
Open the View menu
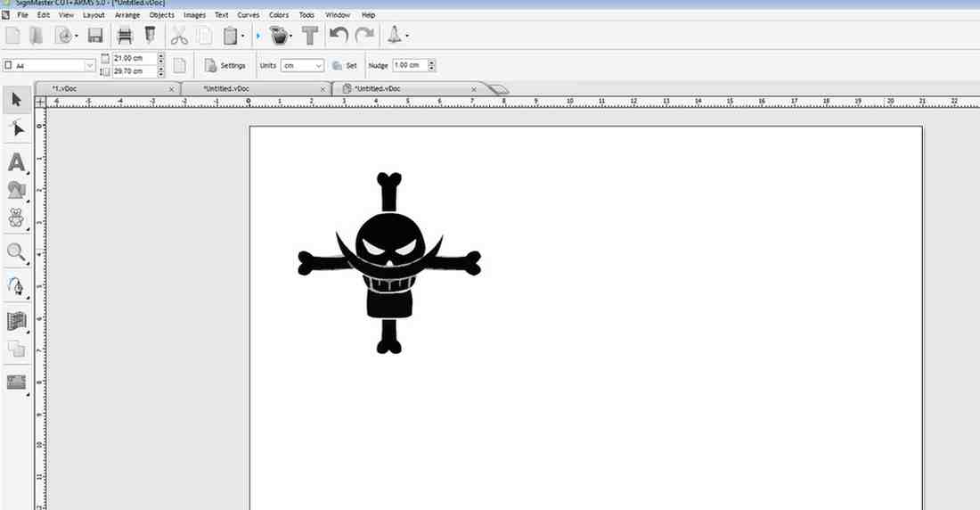coord(66,14)
